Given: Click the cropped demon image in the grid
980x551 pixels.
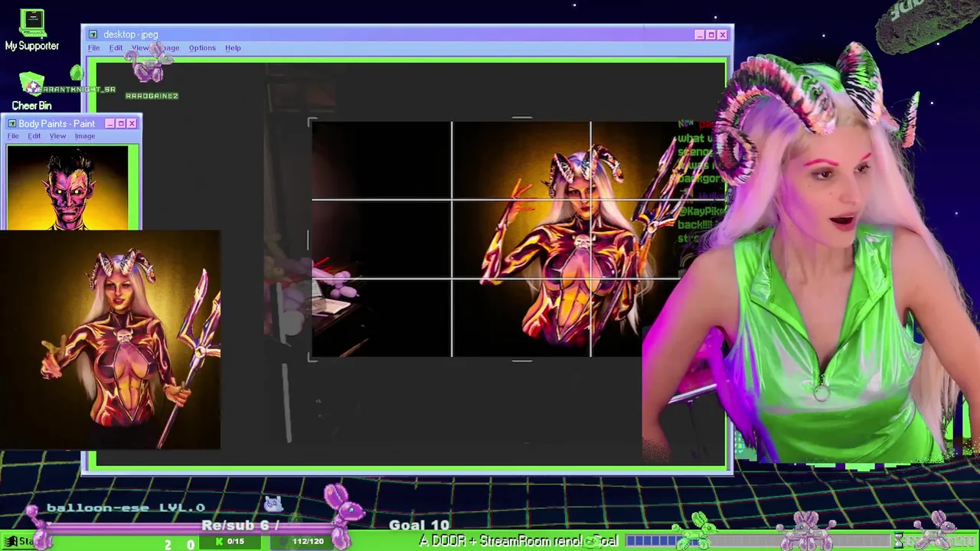Looking at the screenshot, I should pyautogui.click(x=495, y=240).
